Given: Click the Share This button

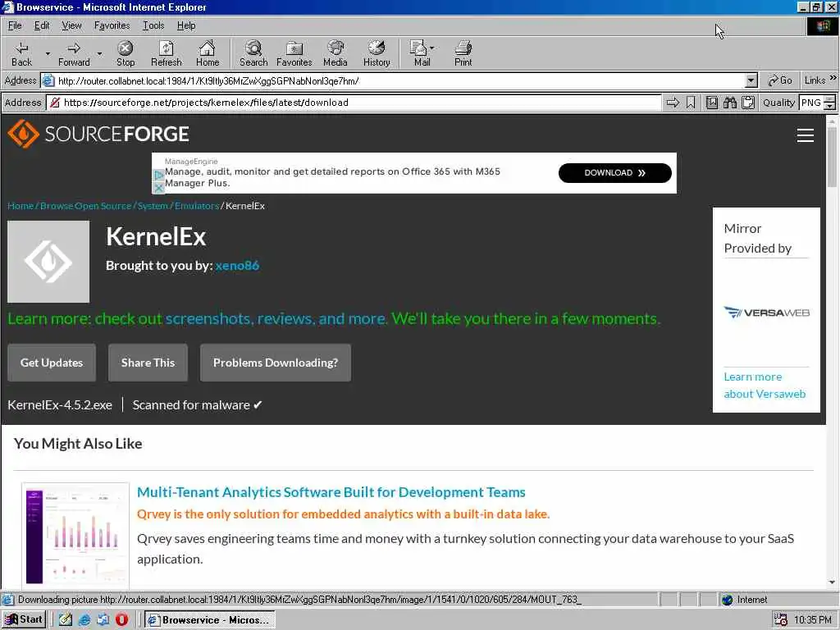Looking at the screenshot, I should [148, 363].
